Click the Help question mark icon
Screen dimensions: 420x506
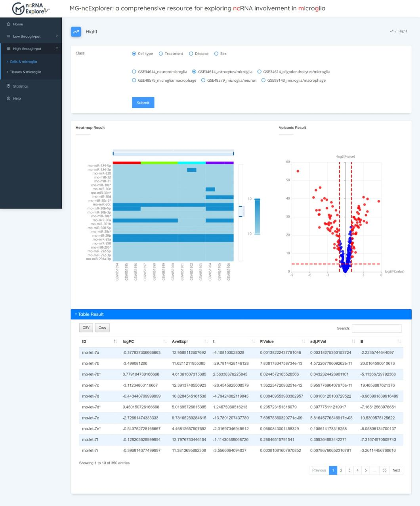point(8,98)
